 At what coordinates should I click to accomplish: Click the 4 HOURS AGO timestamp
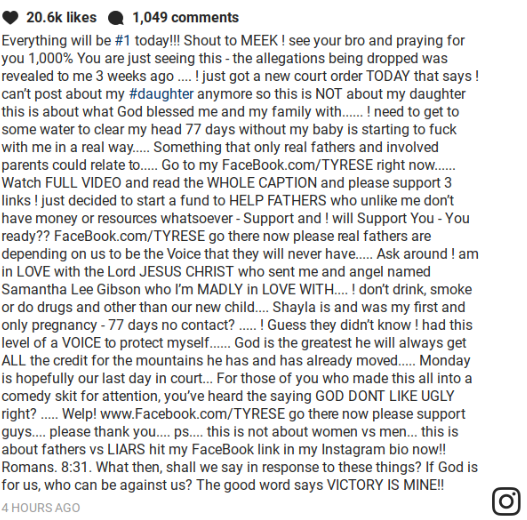(41, 508)
